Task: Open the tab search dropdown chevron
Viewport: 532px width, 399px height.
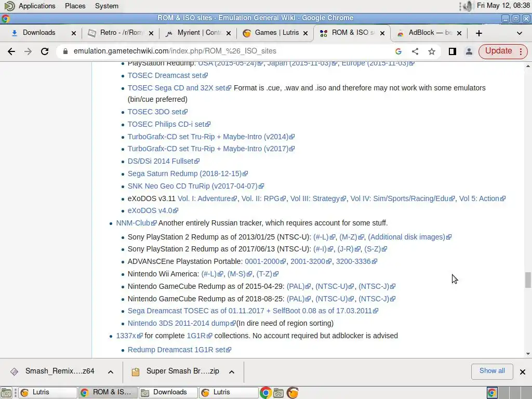Action: pos(519,33)
